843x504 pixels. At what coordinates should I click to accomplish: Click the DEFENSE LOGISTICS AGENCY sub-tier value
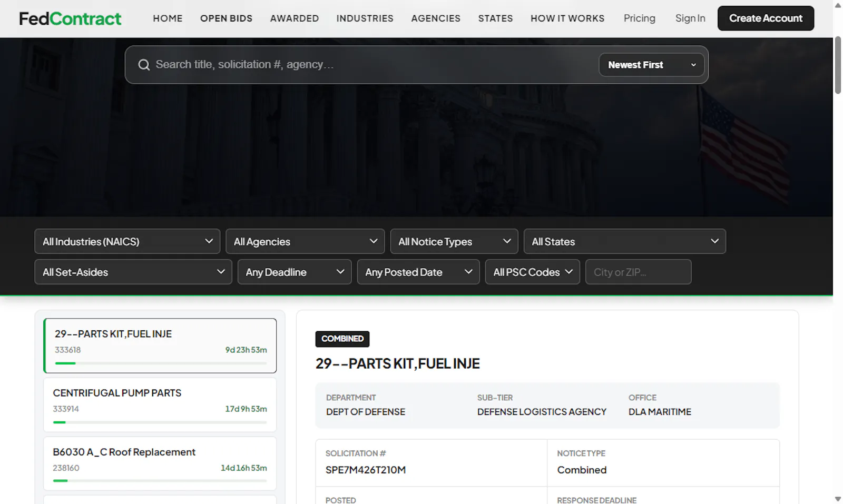542,412
